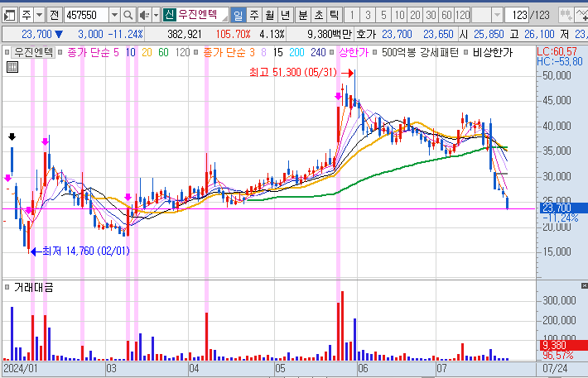Toggle the square before 상한가 indicator
Viewport: 588px width, 378px height.
coord(331,52)
